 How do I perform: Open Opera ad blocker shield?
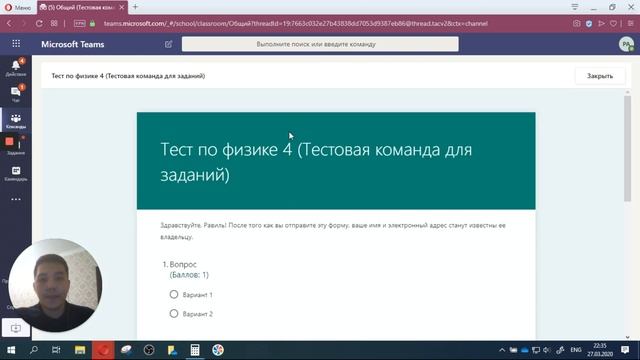tap(589, 24)
